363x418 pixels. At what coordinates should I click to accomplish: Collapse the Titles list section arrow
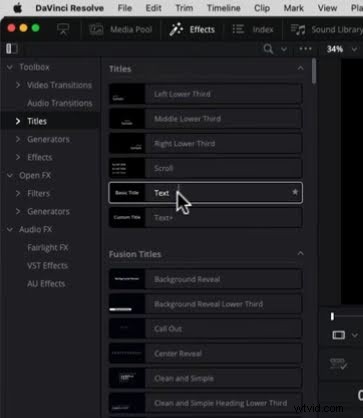coord(300,68)
